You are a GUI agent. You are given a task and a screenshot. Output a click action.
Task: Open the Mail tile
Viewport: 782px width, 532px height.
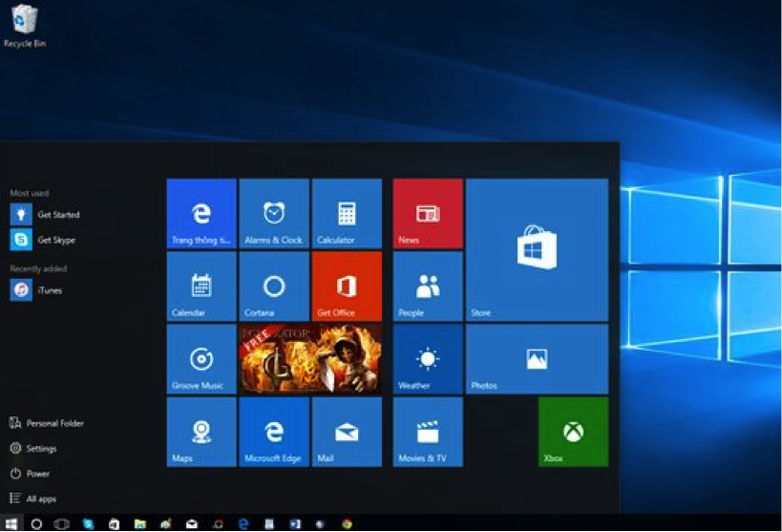tap(347, 432)
